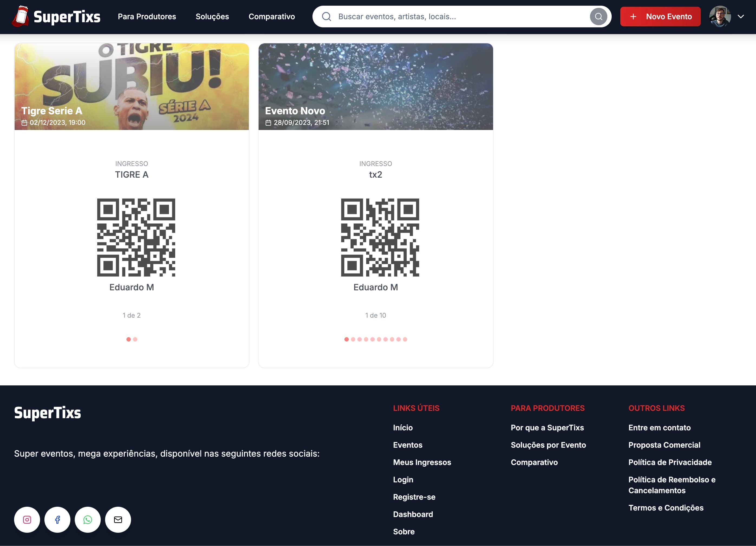Viewport: 756px width, 546px height.
Task: Open the Meus Ingressos footer link
Action: click(422, 462)
